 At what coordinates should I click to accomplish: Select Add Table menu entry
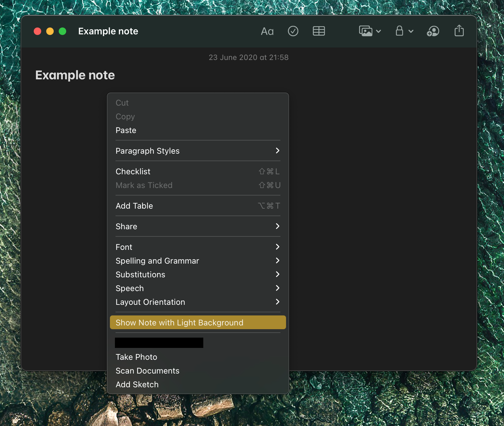click(135, 206)
